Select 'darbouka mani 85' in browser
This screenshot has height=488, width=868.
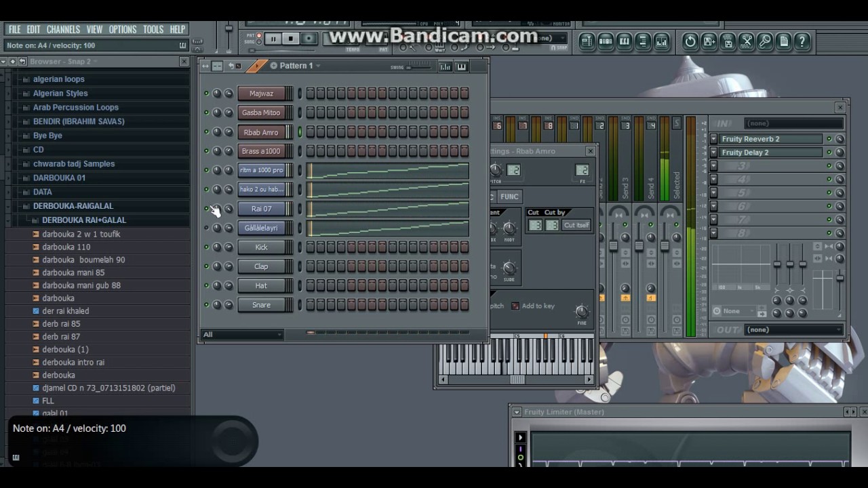click(x=73, y=272)
